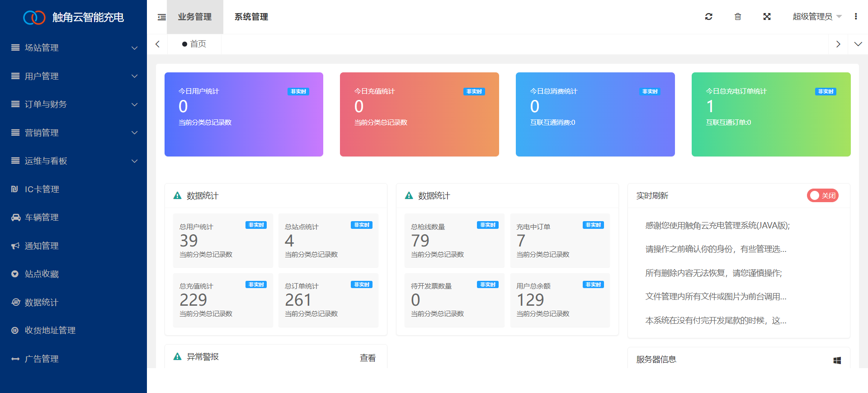Click 查看 link in 异常警报 panel
The width and height of the screenshot is (868, 393).
(x=368, y=358)
